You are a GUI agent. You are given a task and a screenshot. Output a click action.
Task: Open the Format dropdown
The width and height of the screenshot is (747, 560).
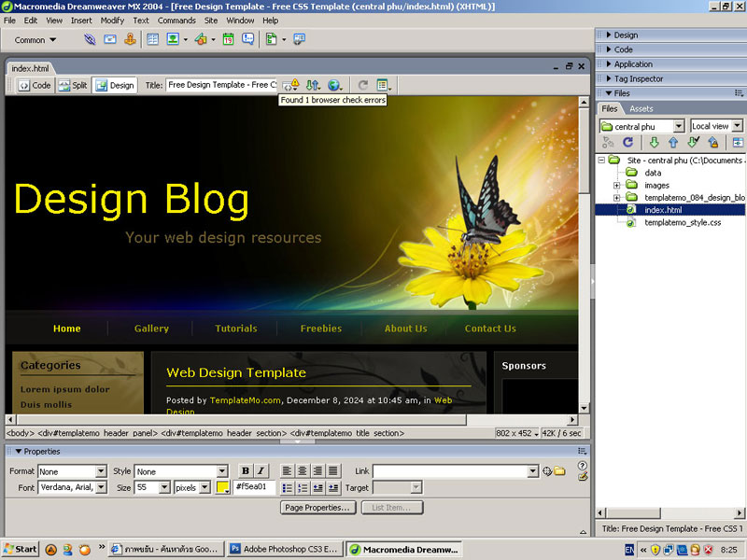click(x=101, y=471)
